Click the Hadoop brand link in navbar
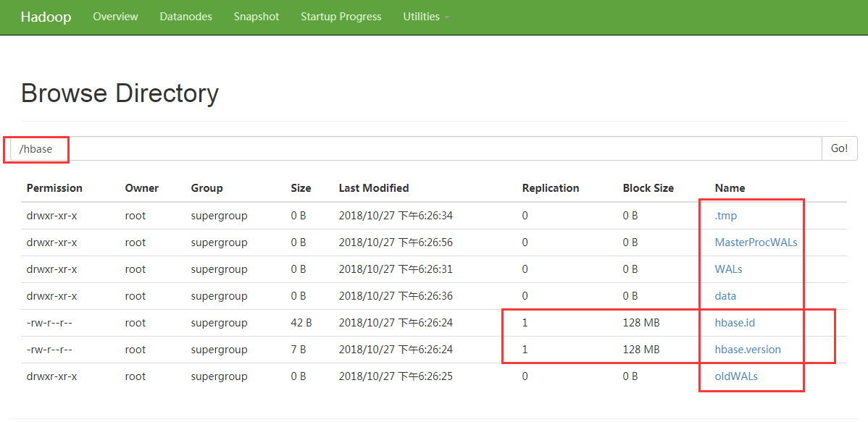 tap(46, 17)
